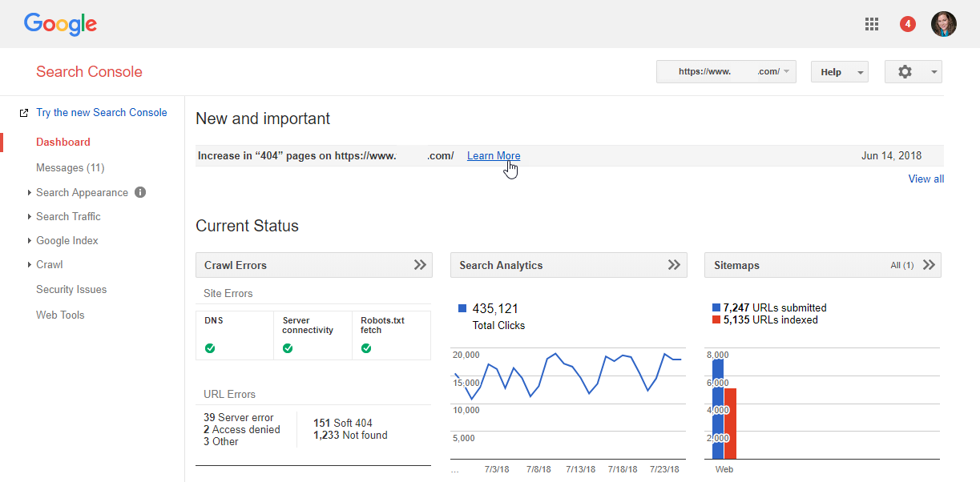
Task: Click the Search Console title
Action: tap(89, 71)
